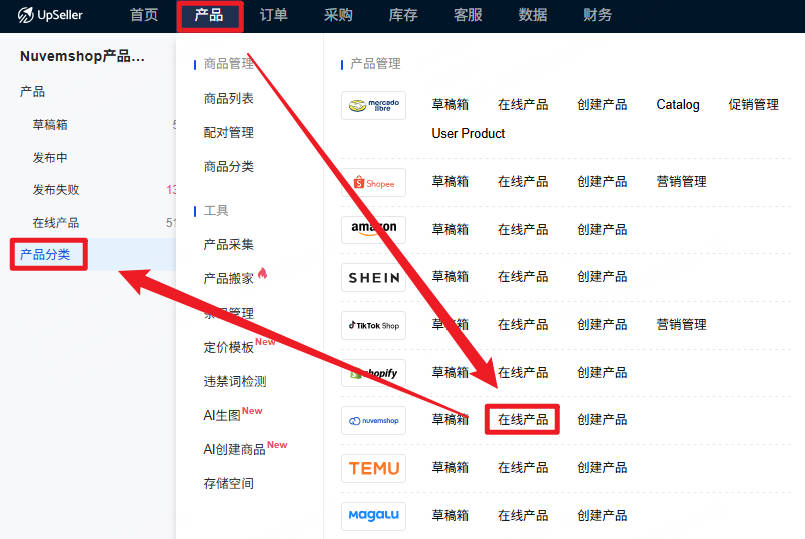Select 发布失败 in the left sidebar
The width and height of the screenshot is (805, 539).
(x=56, y=190)
